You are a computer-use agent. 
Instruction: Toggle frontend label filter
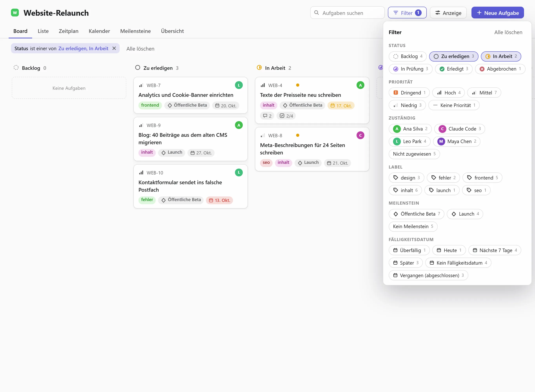coord(482,178)
